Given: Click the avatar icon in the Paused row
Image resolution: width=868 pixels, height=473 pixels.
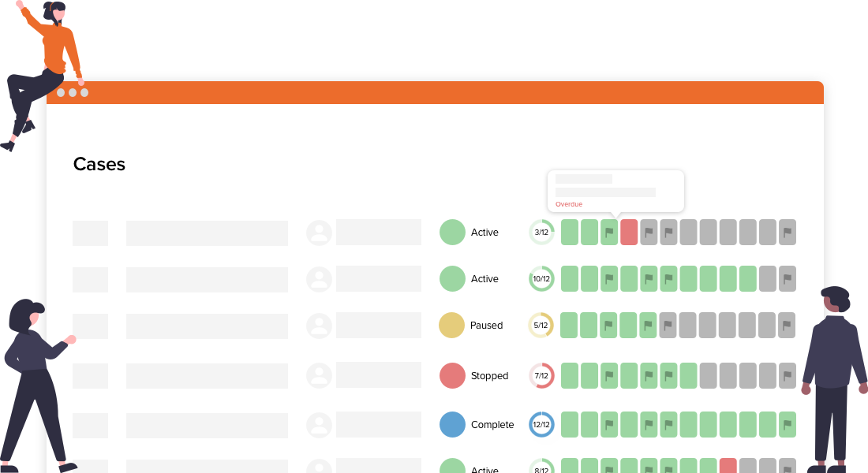Looking at the screenshot, I should (319, 325).
